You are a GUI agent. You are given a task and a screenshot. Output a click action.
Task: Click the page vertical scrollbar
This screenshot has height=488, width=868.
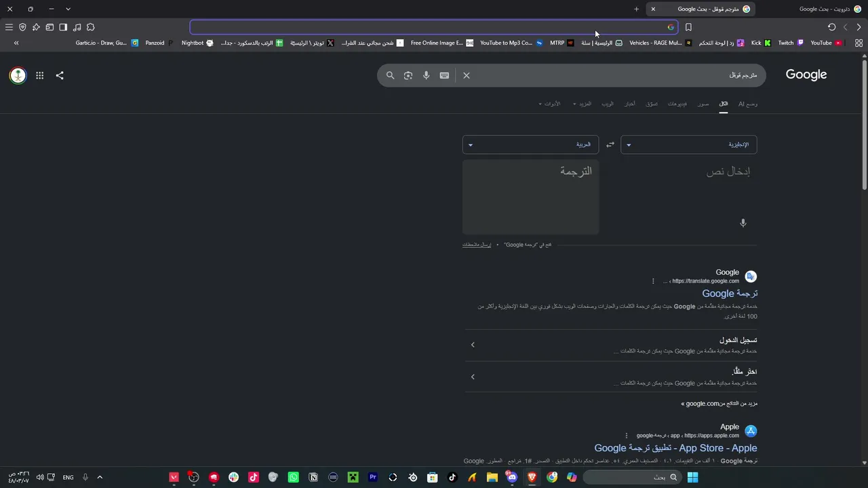click(x=864, y=125)
